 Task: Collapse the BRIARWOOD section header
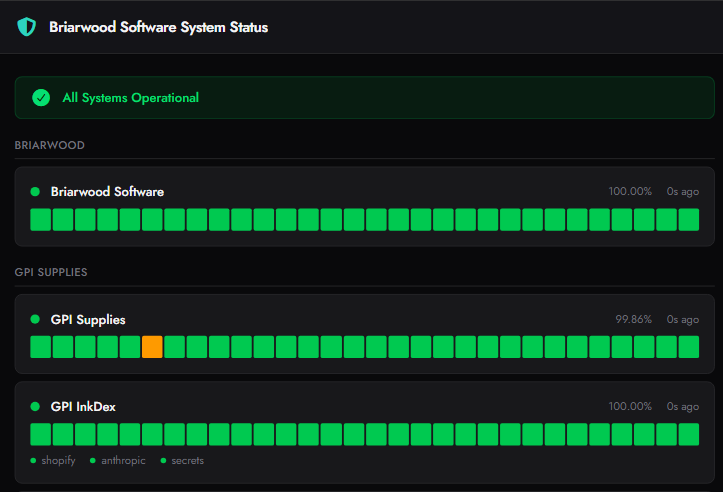[x=49, y=145]
